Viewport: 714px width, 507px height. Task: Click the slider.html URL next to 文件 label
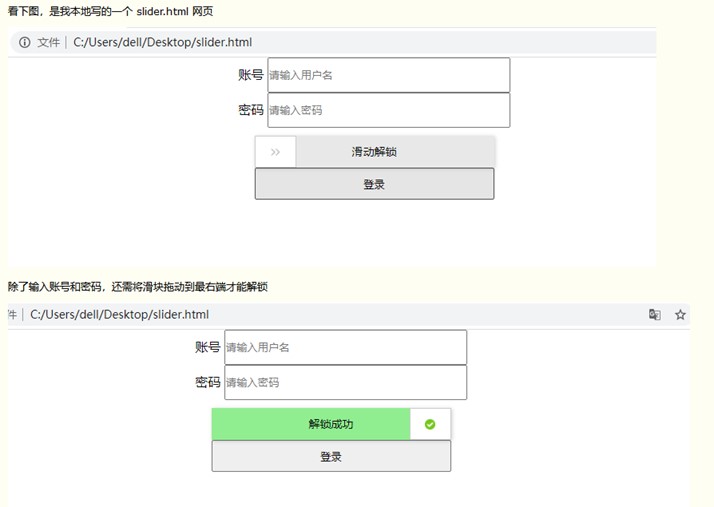[163, 43]
